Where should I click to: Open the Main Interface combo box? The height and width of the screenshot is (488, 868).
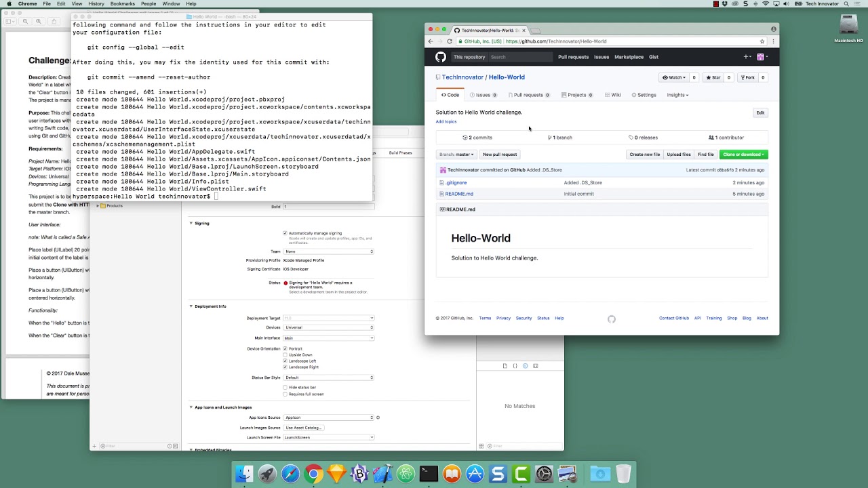(x=329, y=338)
